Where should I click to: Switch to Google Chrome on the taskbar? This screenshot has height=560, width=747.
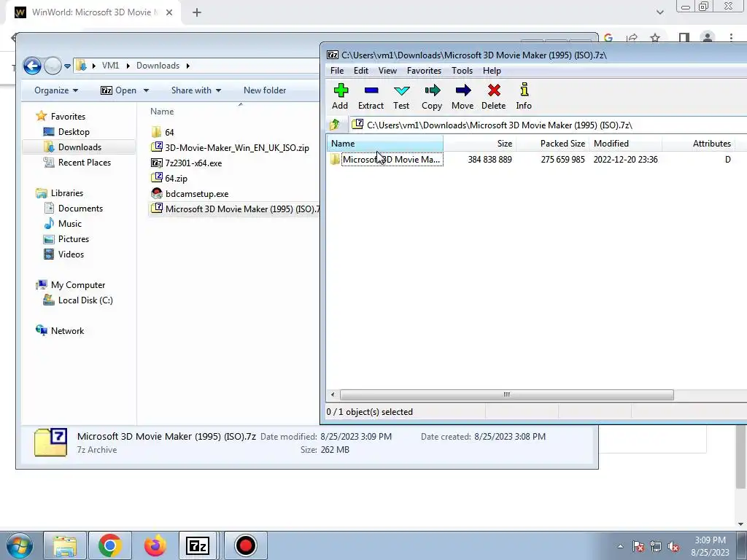pyautogui.click(x=110, y=545)
